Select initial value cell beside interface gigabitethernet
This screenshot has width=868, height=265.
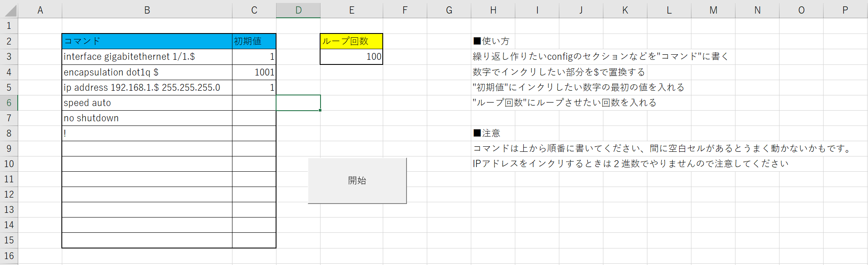tap(254, 57)
